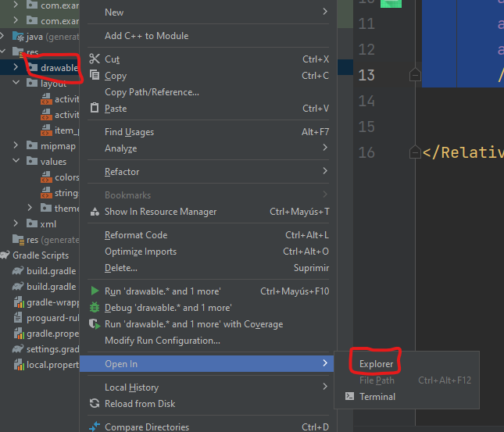The height and width of the screenshot is (432, 504).
Task: Click the Reload from Disk icon
Action: 95,404
